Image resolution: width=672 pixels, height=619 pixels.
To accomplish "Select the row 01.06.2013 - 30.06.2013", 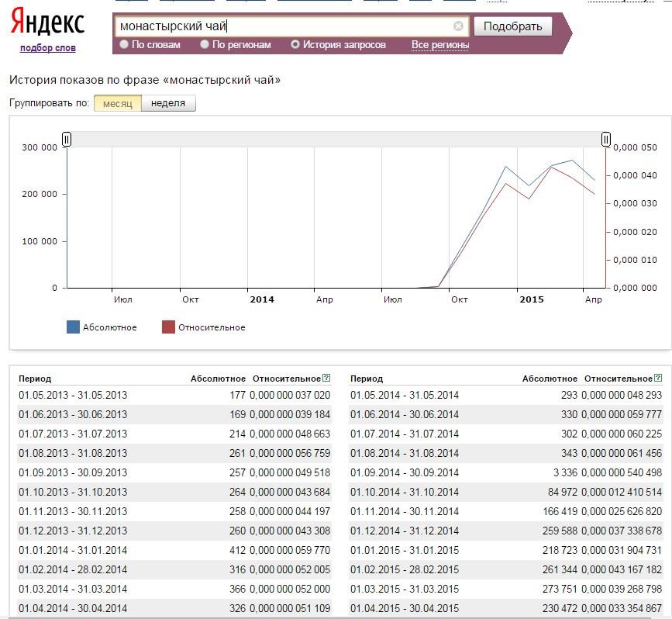I will click(174, 414).
